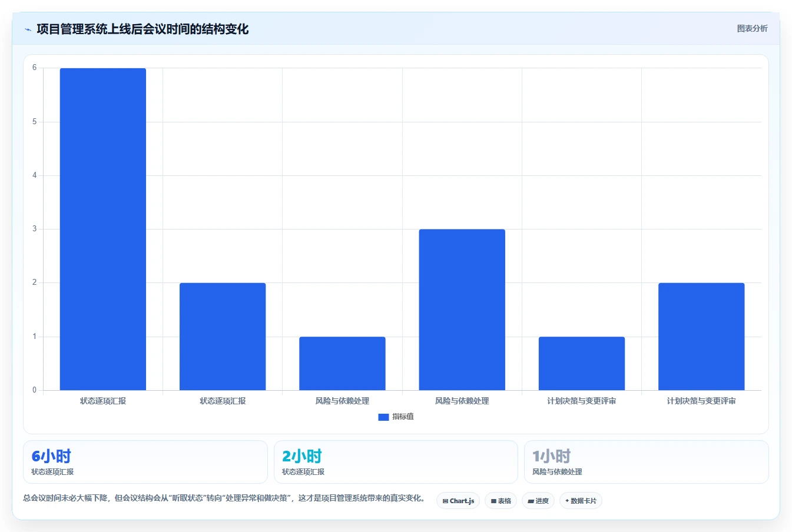Click the 进度 tag

coord(538,501)
